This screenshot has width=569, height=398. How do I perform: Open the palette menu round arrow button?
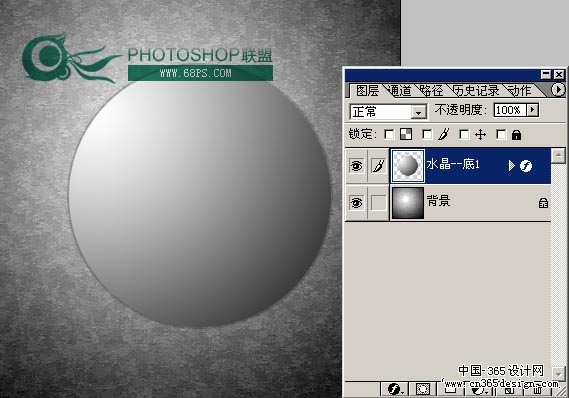pyautogui.click(x=558, y=89)
